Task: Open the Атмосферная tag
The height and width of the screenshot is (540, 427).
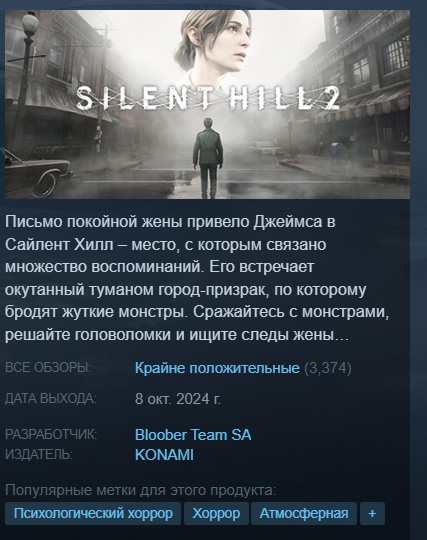Action: pyautogui.click(x=304, y=513)
